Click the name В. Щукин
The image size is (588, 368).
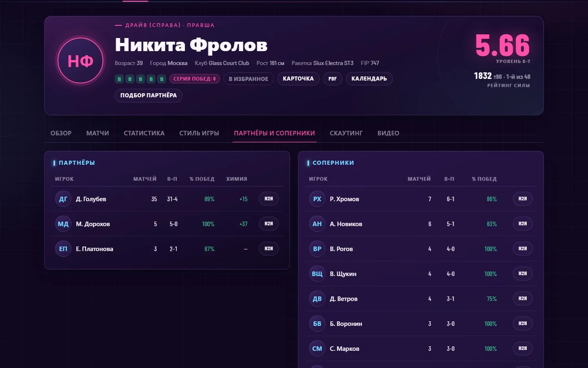pyautogui.click(x=343, y=274)
